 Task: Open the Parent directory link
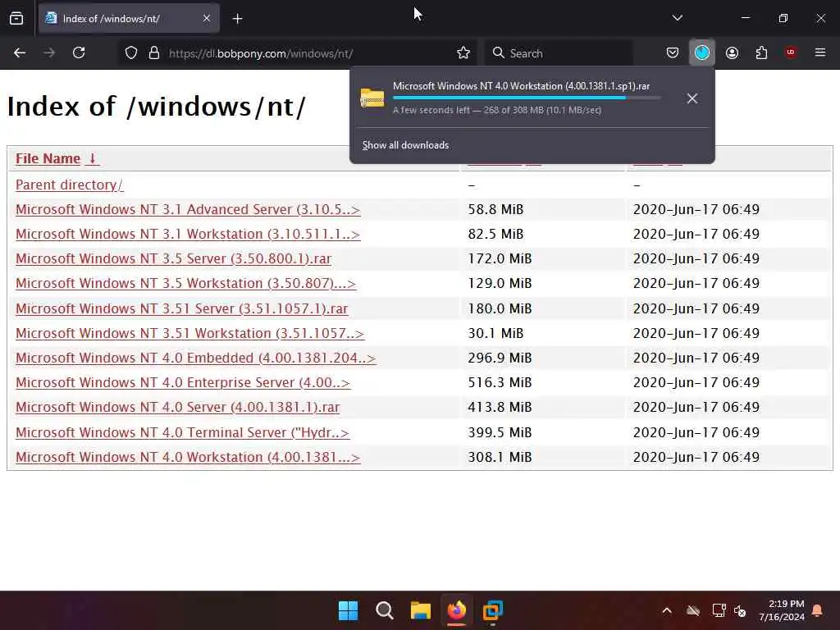click(69, 185)
